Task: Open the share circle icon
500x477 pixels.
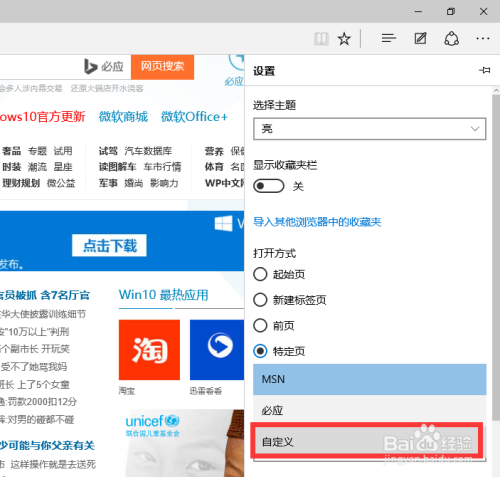Action: click(x=451, y=39)
